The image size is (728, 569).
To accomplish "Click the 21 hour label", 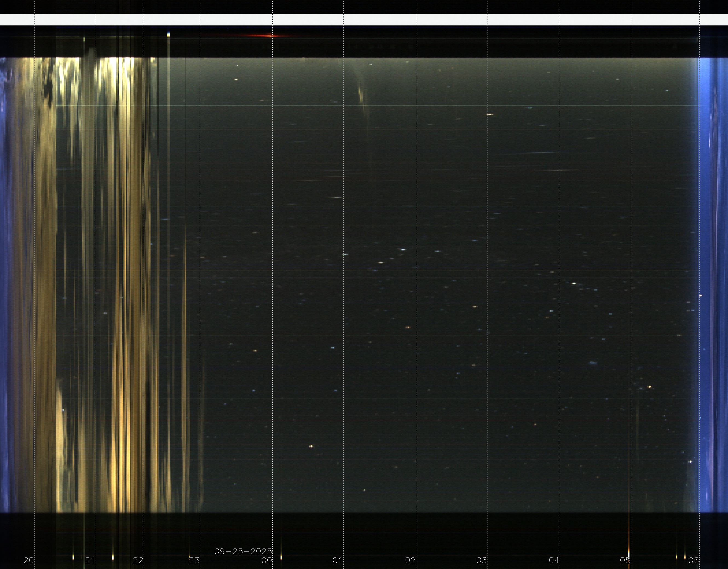I will (x=90, y=560).
